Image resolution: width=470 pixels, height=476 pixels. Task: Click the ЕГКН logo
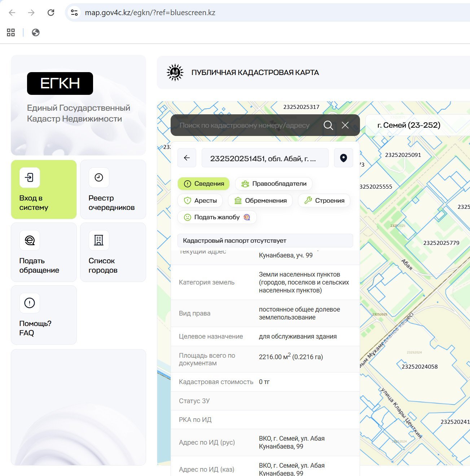(x=60, y=83)
